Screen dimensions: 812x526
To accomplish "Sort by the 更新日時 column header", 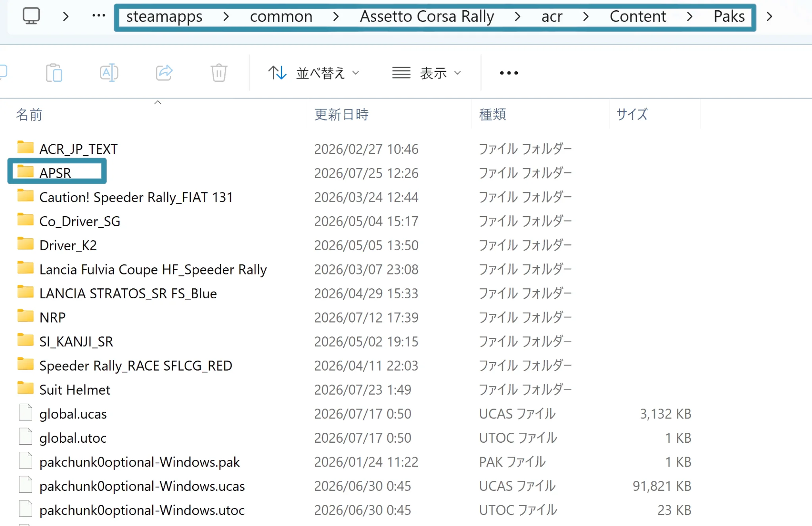I will [x=341, y=115].
